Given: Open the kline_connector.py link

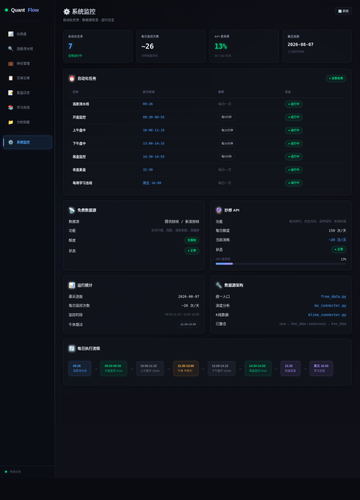Looking at the screenshot, I should point(327,315).
